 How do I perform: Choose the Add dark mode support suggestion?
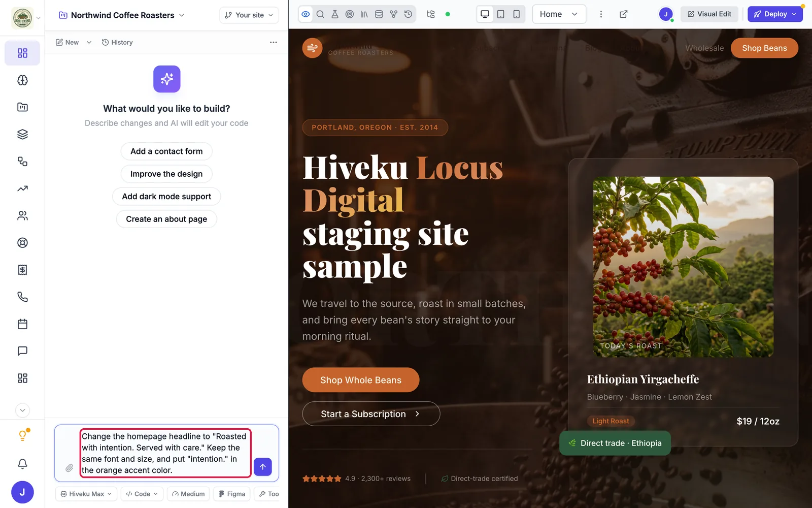pos(166,197)
